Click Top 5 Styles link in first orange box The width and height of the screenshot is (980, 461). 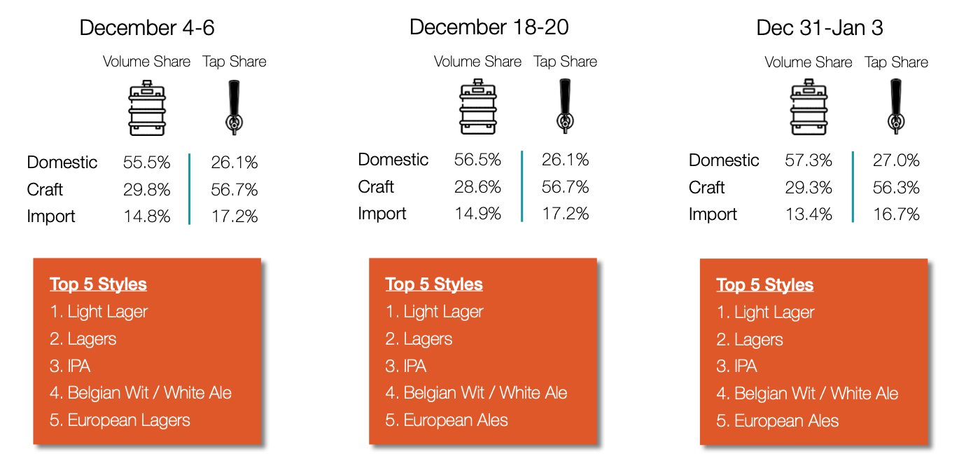click(x=98, y=284)
